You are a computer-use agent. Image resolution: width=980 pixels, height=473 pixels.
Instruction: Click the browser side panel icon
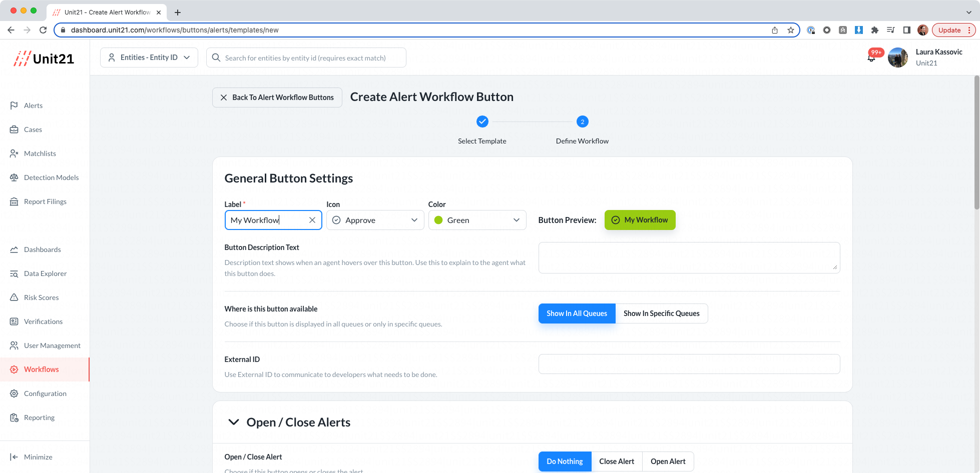[907, 30]
